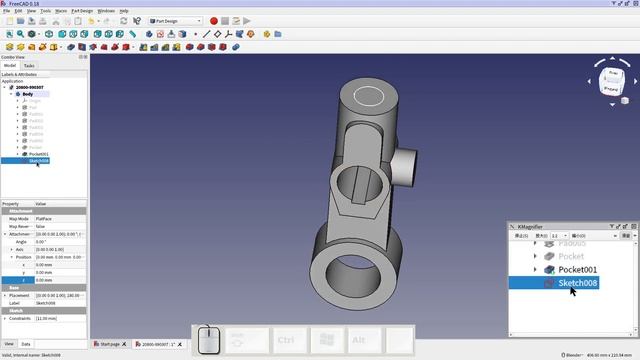Click the Create Body icon
The width and height of the screenshot is (640, 360).
pos(149,34)
